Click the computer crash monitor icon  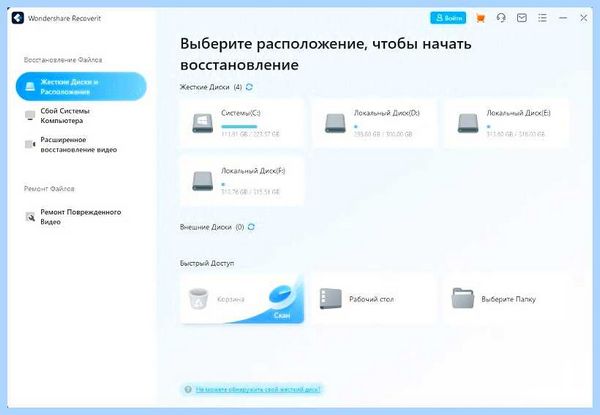[x=30, y=115]
